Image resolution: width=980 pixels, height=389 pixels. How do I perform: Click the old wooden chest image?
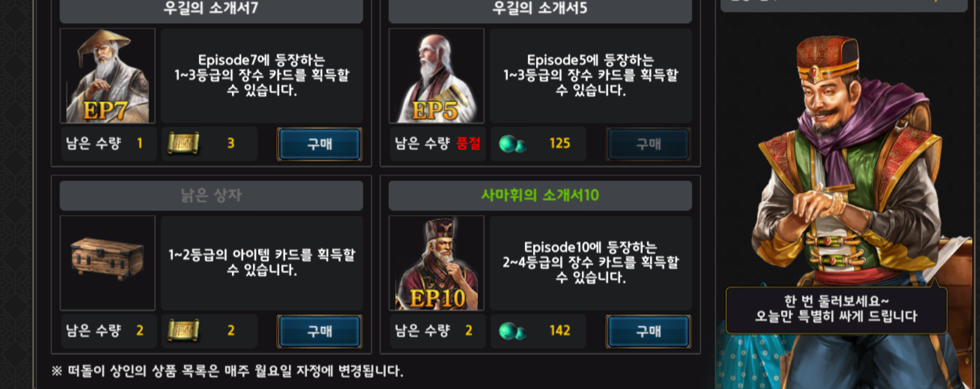pos(107,258)
